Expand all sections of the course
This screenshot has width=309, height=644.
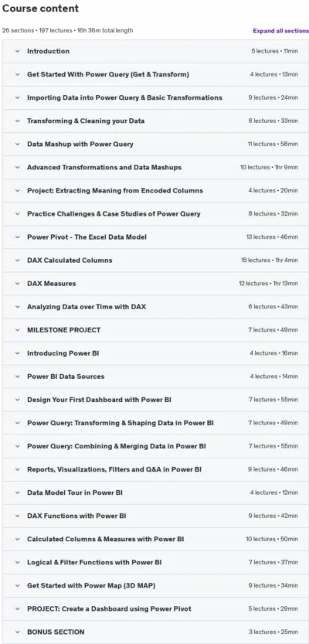coord(280,31)
